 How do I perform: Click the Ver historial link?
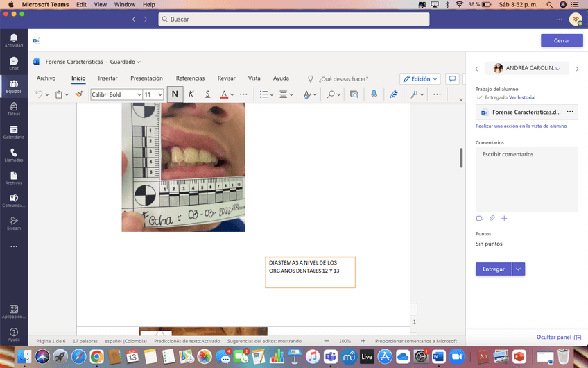click(x=522, y=97)
